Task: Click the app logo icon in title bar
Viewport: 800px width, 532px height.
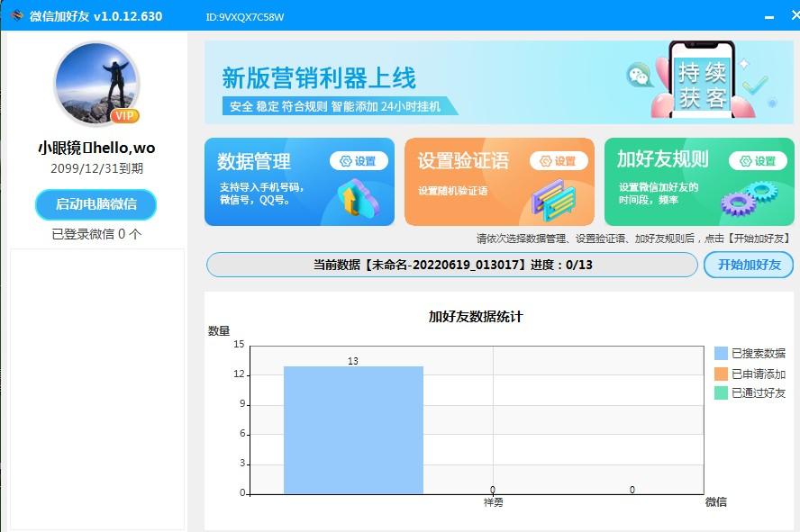Action: [x=17, y=15]
